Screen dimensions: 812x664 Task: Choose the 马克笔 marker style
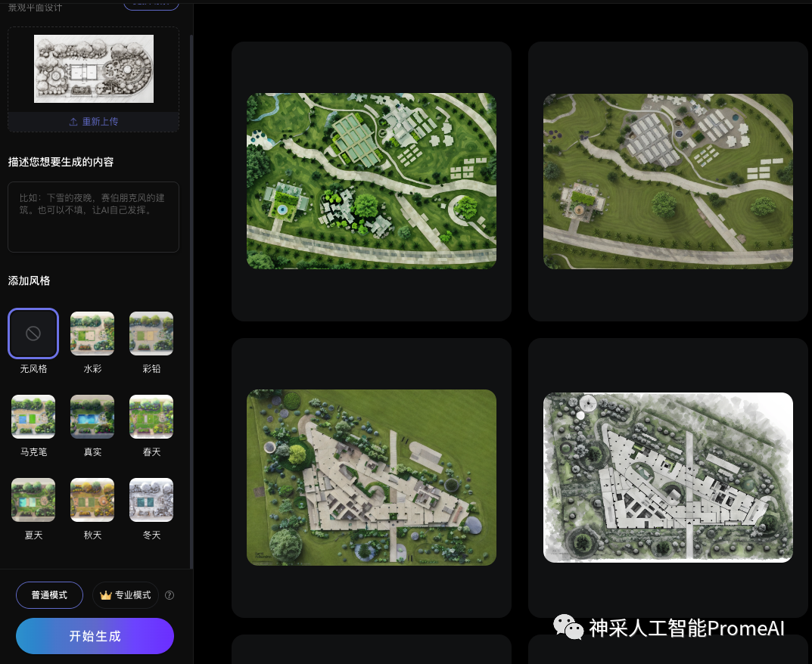coord(33,417)
